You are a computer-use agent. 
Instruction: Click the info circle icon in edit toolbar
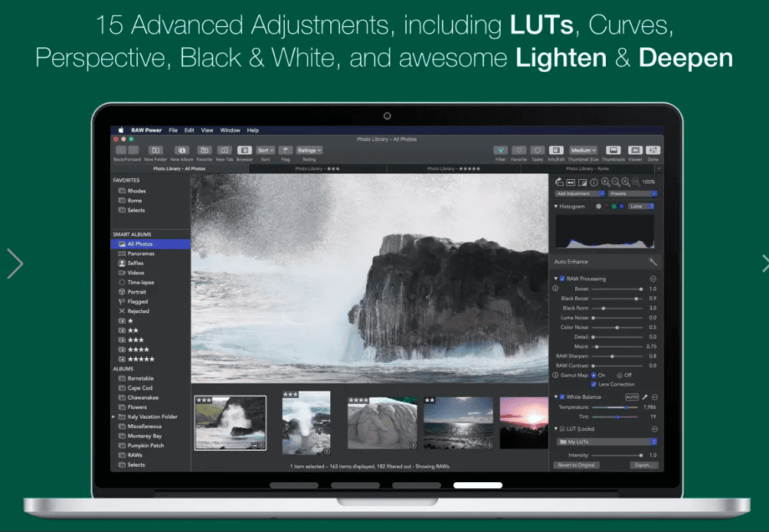click(594, 182)
